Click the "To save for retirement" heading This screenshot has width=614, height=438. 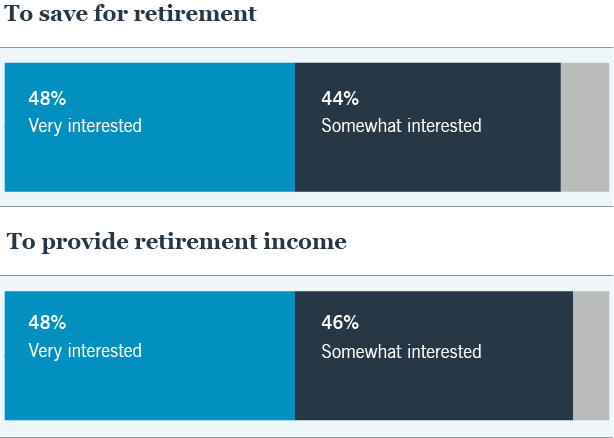(x=130, y=14)
